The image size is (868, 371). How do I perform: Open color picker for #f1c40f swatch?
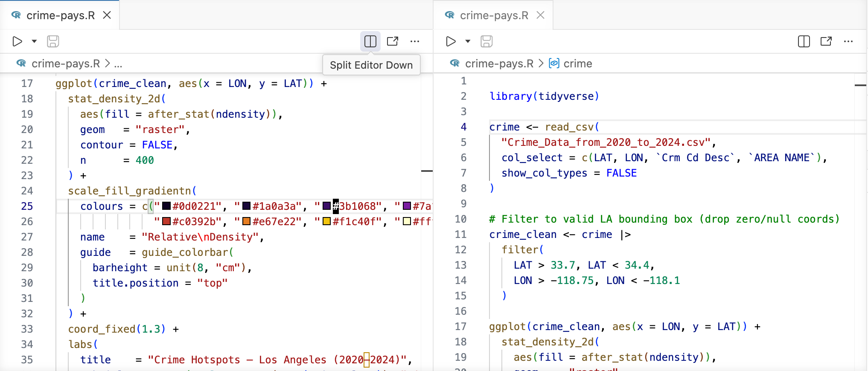click(x=327, y=221)
